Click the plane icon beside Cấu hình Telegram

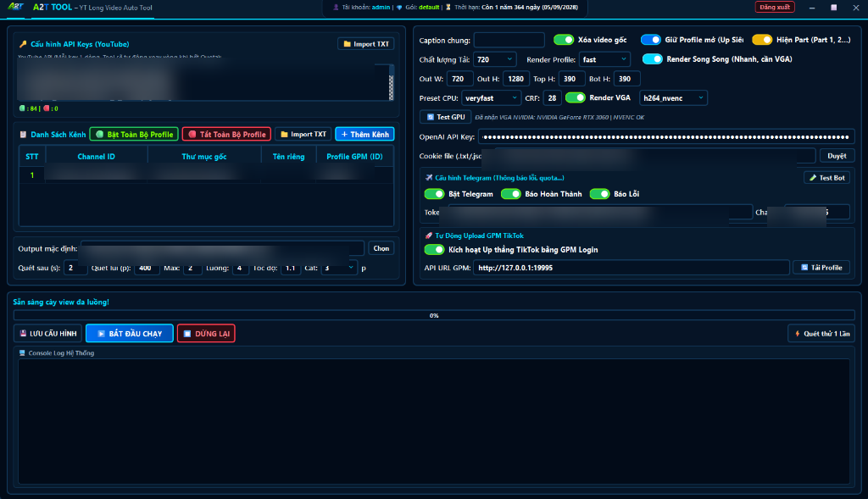[x=428, y=178]
